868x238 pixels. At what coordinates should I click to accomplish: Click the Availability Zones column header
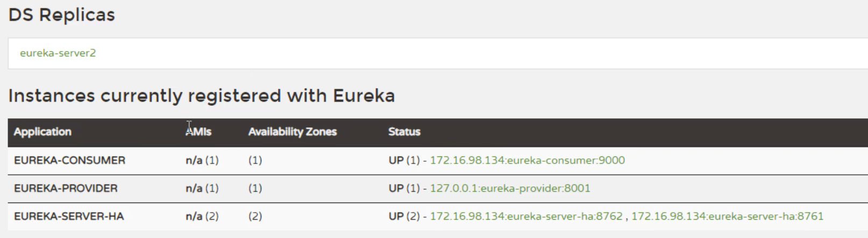point(293,132)
